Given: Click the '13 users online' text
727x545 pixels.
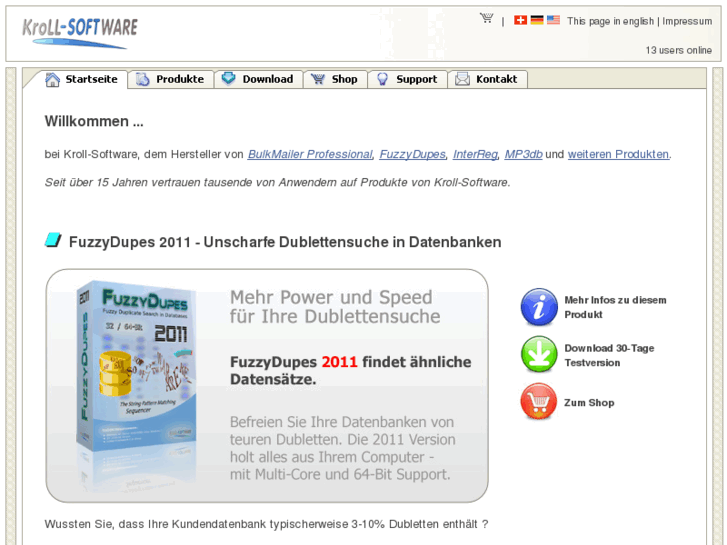Looking at the screenshot, I should click(678, 50).
